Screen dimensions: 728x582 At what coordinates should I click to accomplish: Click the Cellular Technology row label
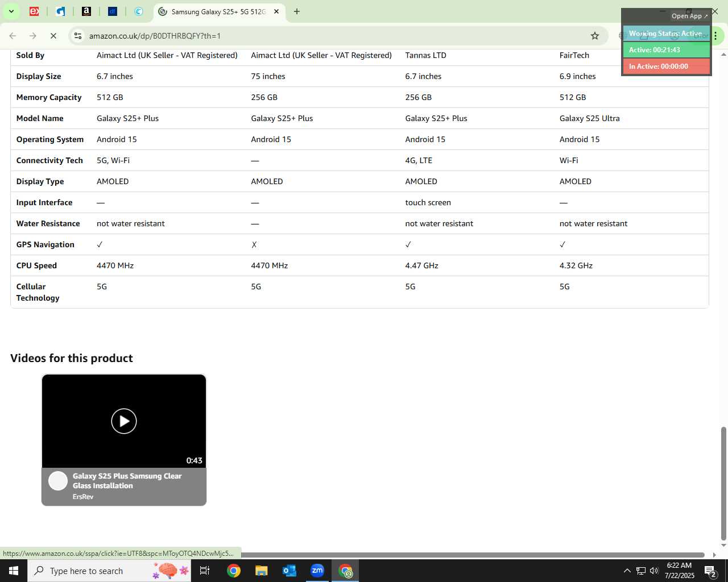38,292
